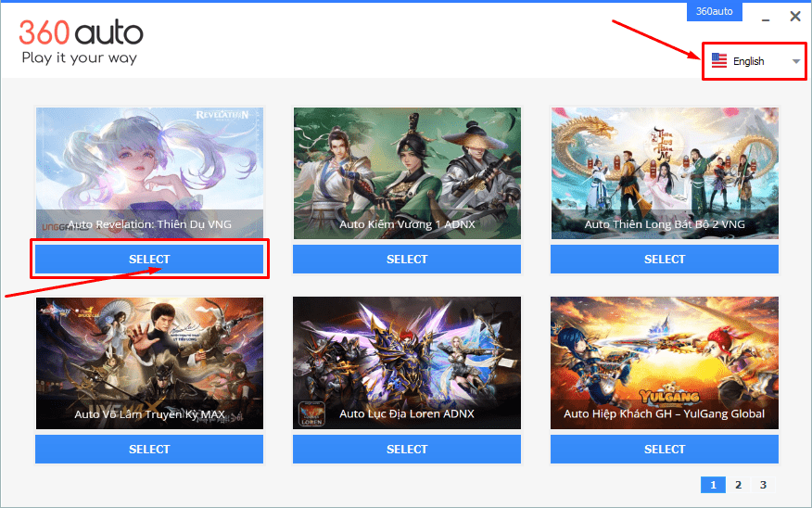Viewport: 812px width, 508px height.
Task: Select Auto Lục Địa Loren ADNX
Action: [407, 449]
